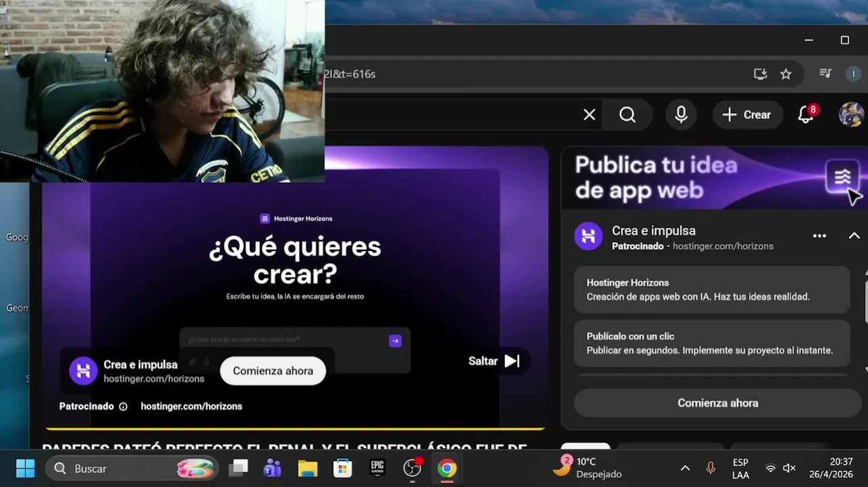868x487 pixels.
Task: Click Saltar to skip the ad
Action: click(495, 361)
